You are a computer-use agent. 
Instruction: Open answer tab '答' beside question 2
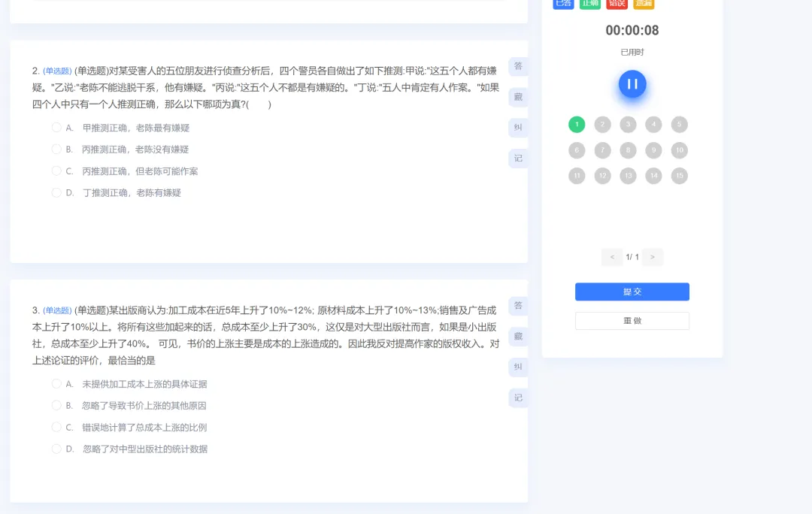[518, 66]
